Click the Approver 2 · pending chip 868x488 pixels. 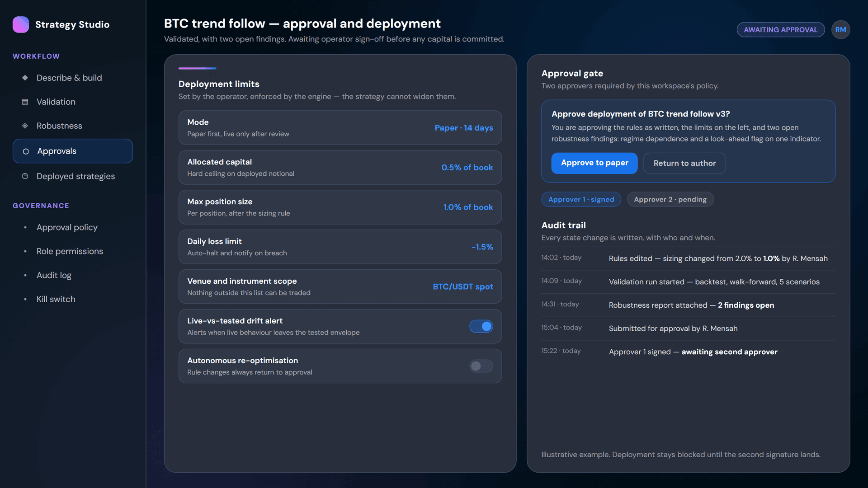click(x=670, y=199)
